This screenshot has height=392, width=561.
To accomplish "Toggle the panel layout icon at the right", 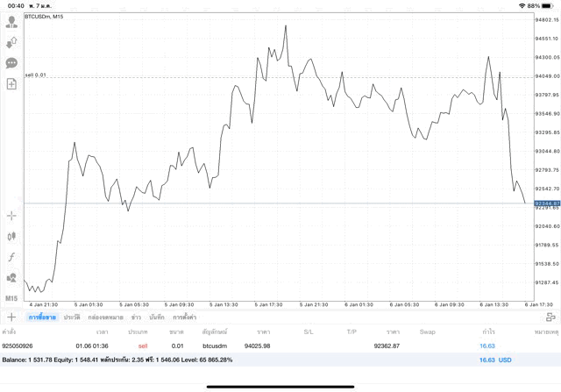I will point(550,317).
